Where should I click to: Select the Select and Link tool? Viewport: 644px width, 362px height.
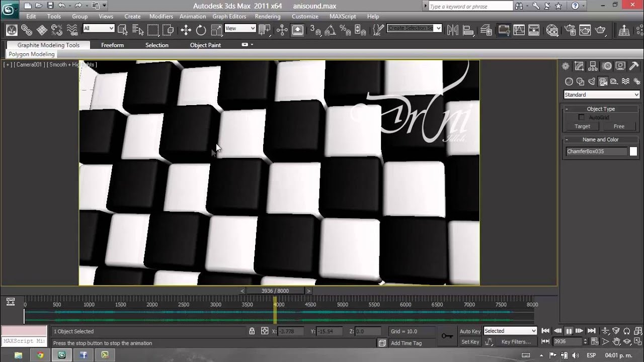[27, 30]
